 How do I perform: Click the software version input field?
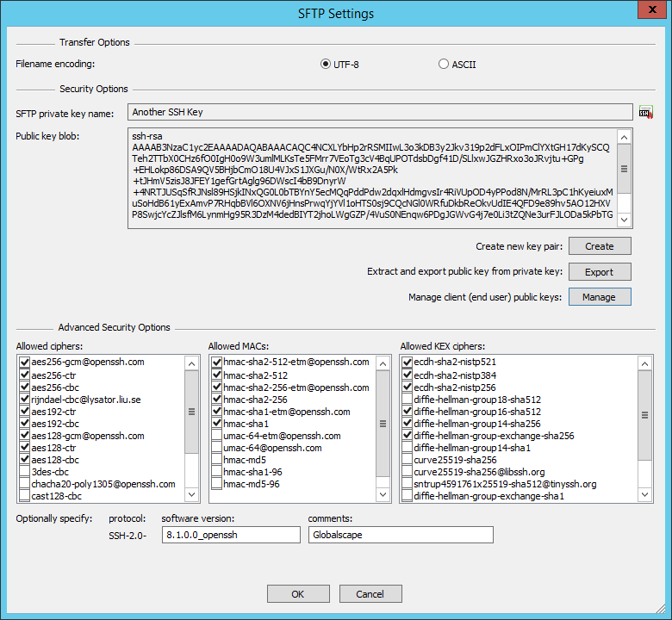231,535
